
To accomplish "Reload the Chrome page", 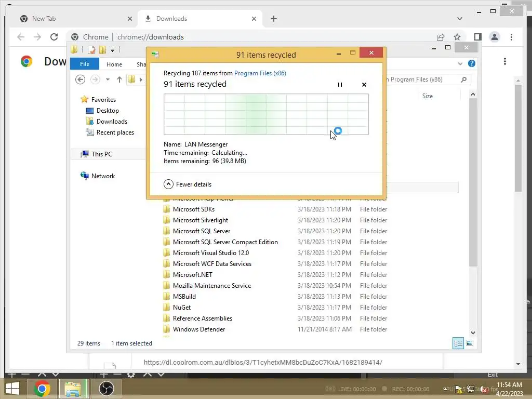I will (x=54, y=37).
